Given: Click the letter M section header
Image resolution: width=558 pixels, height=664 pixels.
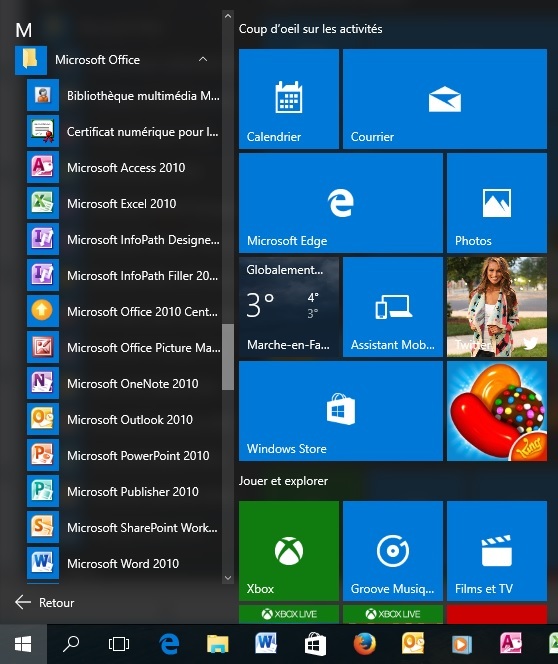Looking at the screenshot, I should click(x=24, y=30).
